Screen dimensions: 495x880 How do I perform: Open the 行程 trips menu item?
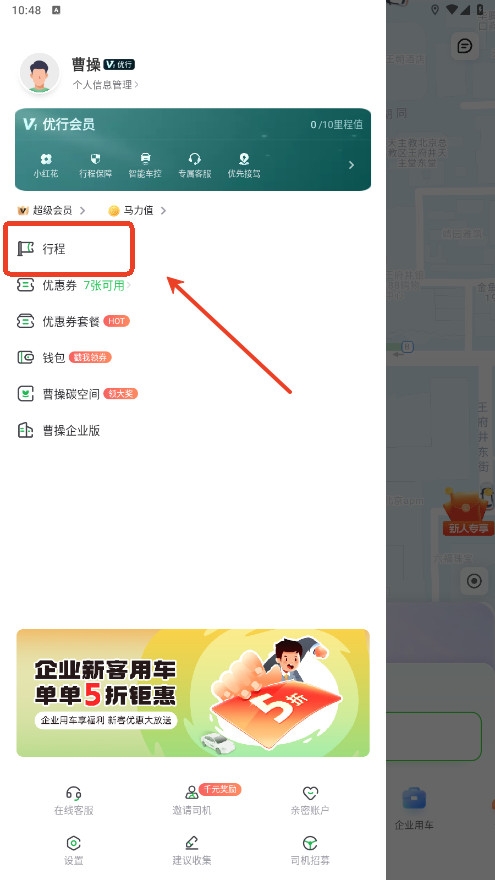coord(68,249)
